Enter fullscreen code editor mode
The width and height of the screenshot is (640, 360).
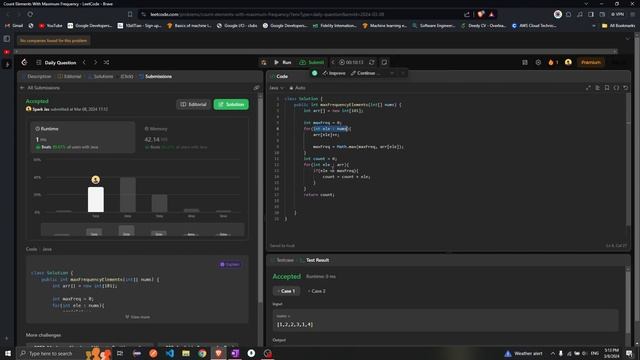(x=588, y=88)
